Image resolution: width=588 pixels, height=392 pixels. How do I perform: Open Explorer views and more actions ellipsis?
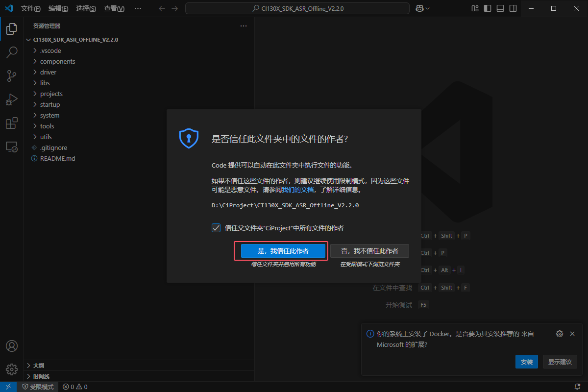click(x=244, y=26)
